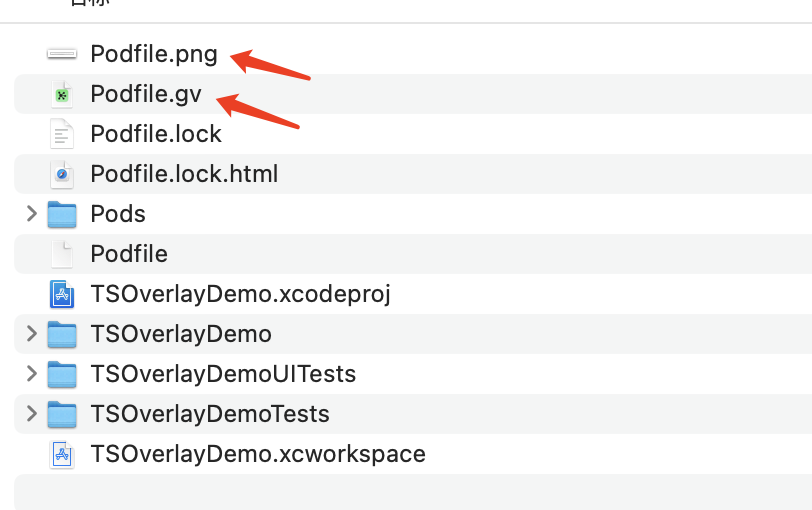Click the empty row below TSOverlayDemo.xcworkspace
Screen dimensions: 812x510
413,492
